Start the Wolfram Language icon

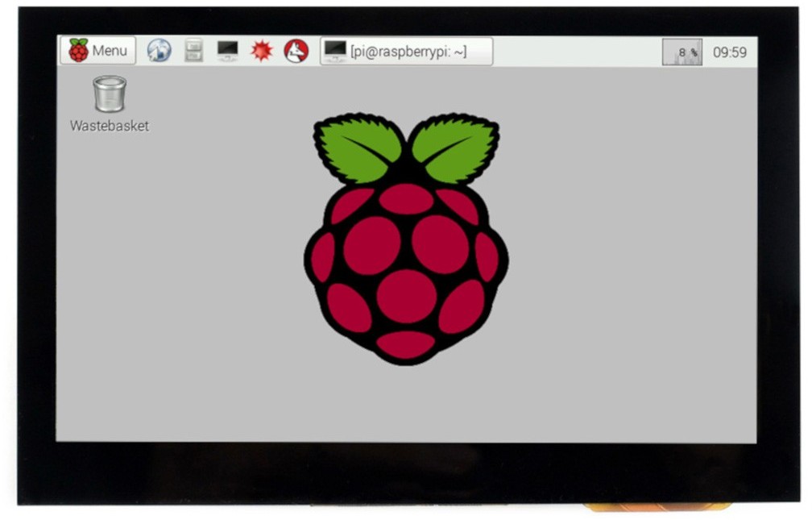[x=295, y=50]
